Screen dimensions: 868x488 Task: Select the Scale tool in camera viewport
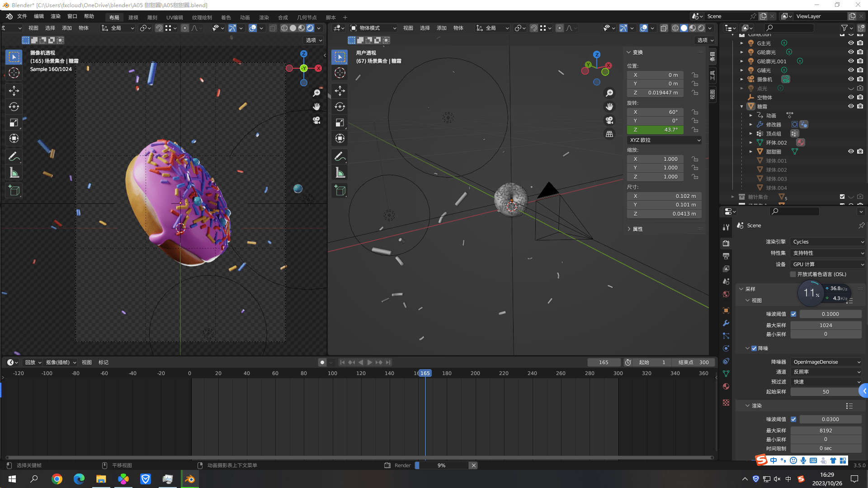pos(14,122)
